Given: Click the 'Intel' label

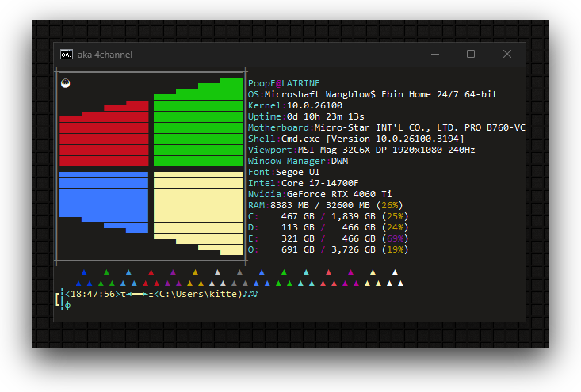Looking at the screenshot, I should pyautogui.click(x=262, y=183).
